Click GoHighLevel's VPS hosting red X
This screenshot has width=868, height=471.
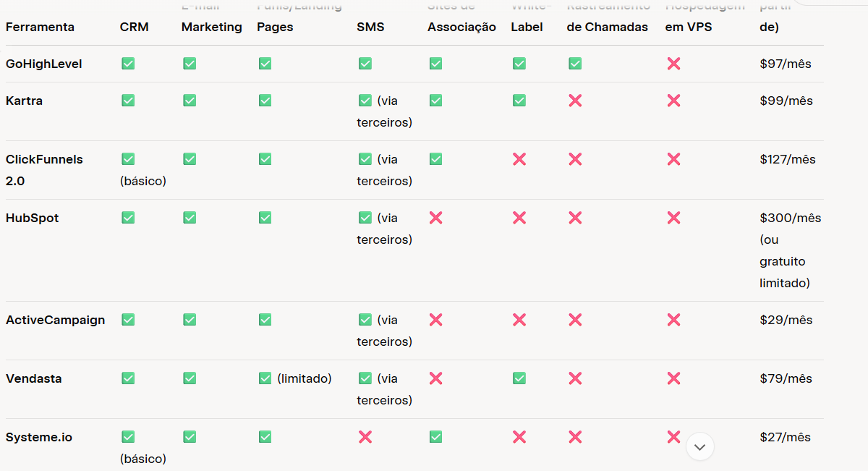[673, 64]
